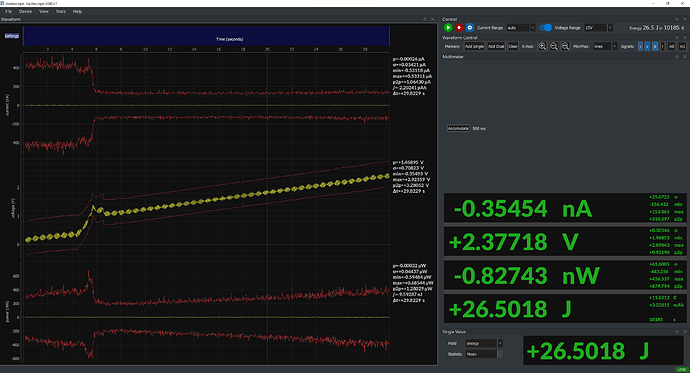
Task: Clear all waveform markers
Action: (513, 46)
